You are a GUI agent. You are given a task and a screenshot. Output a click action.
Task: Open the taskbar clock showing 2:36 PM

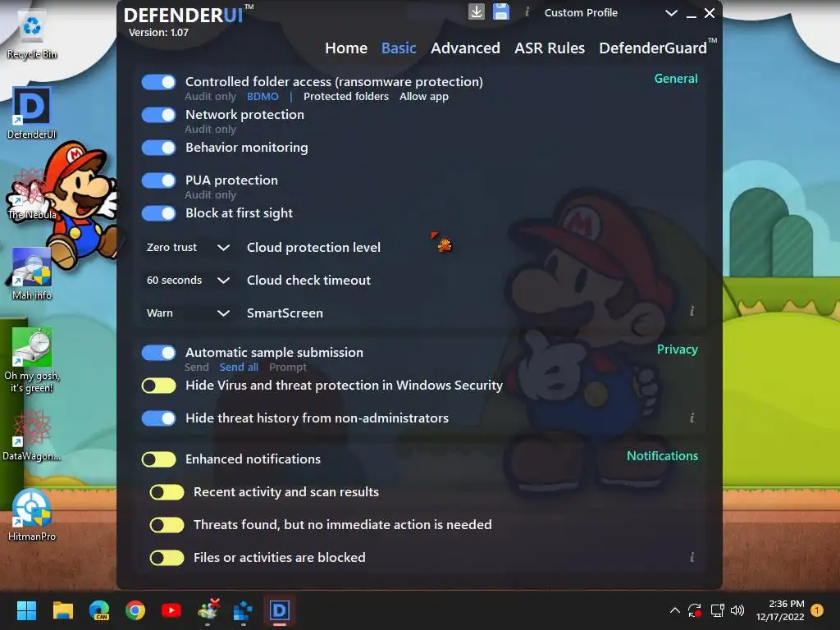[780, 610]
